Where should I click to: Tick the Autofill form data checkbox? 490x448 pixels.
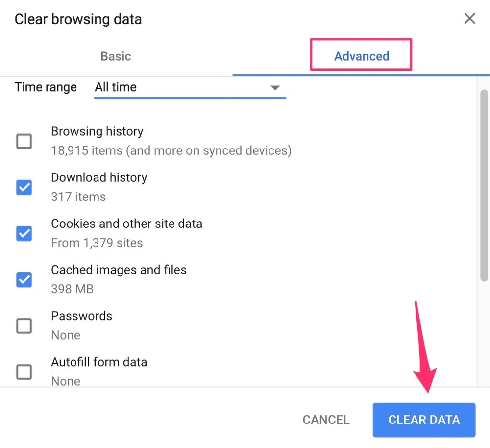[x=24, y=372]
